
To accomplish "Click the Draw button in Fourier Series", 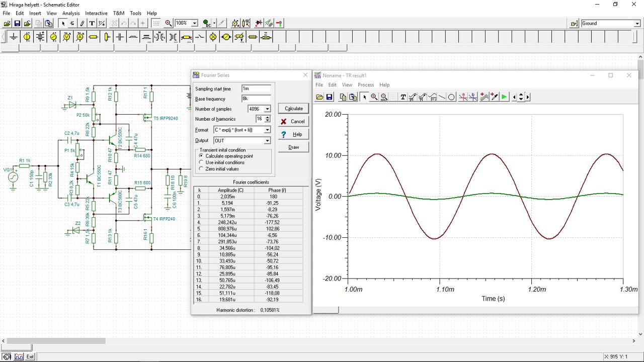I will pyautogui.click(x=294, y=147).
